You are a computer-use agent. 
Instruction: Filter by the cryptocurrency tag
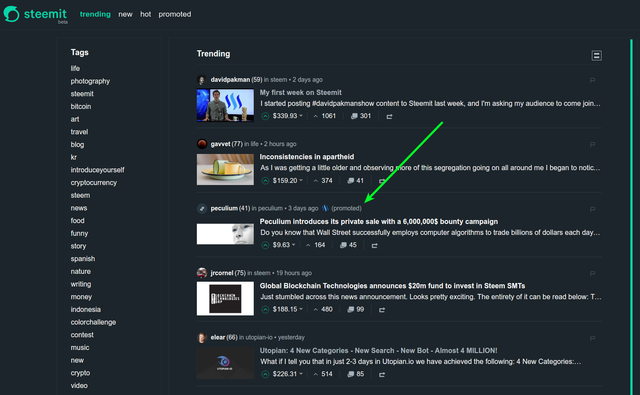[x=94, y=183]
